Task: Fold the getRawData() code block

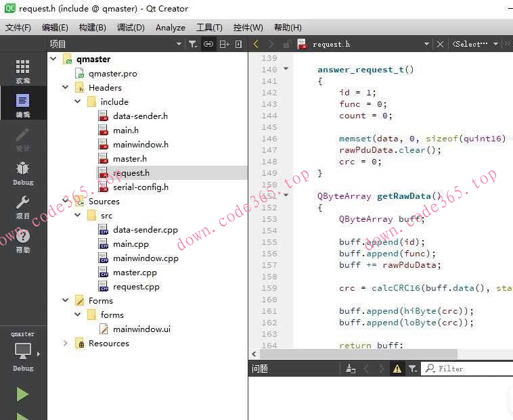Action: pos(286,195)
